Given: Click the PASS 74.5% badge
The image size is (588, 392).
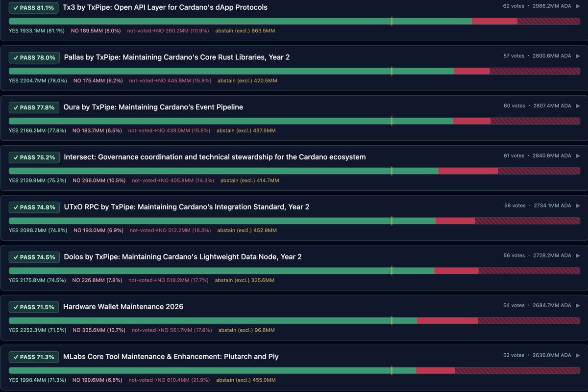Looking at the screenshot, I should (34, 257).
